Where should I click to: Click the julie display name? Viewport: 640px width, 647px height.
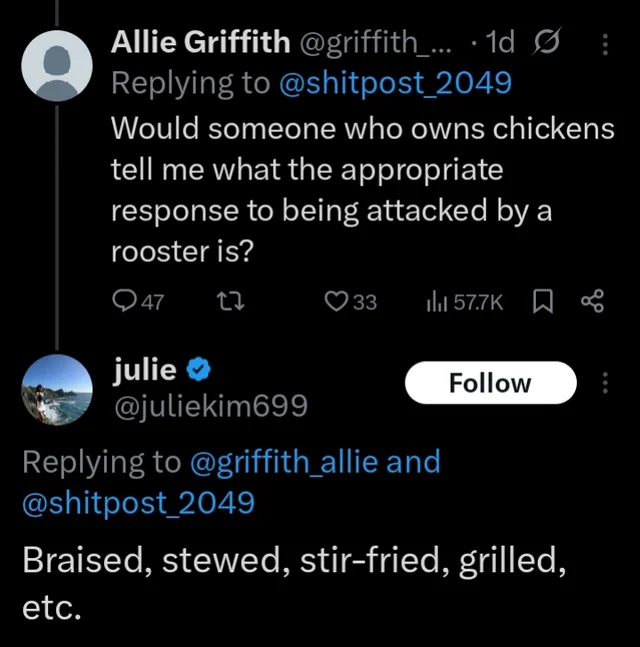click(x=144, y=368)
